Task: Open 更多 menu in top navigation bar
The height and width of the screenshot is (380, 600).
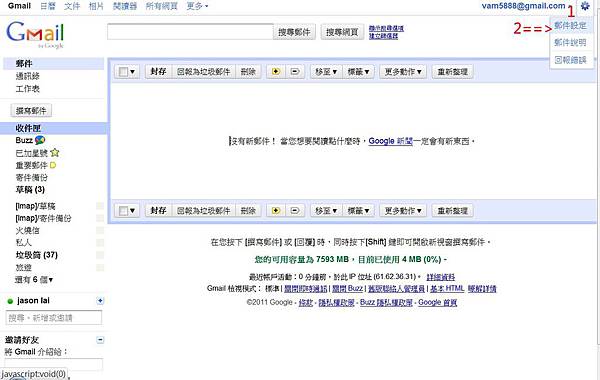Action: [x=197, y=6]
